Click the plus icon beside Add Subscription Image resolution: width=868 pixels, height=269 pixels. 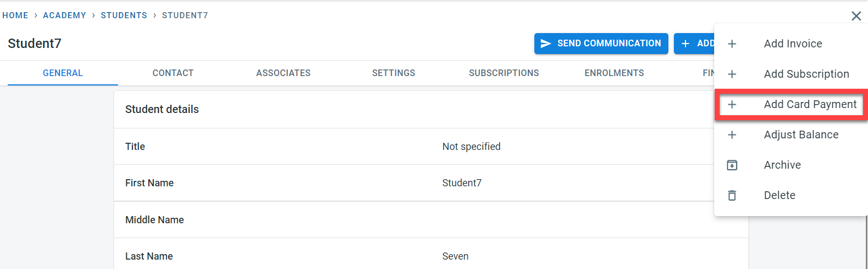732,74
